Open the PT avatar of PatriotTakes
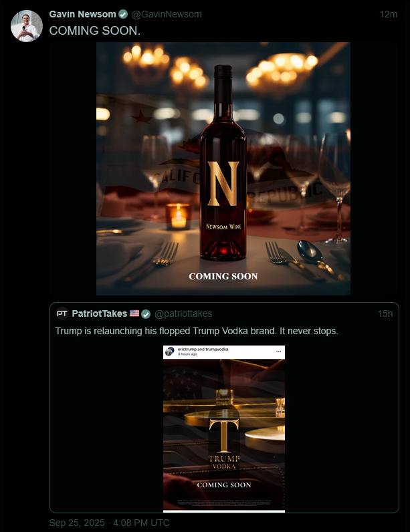 pos(62,313)
